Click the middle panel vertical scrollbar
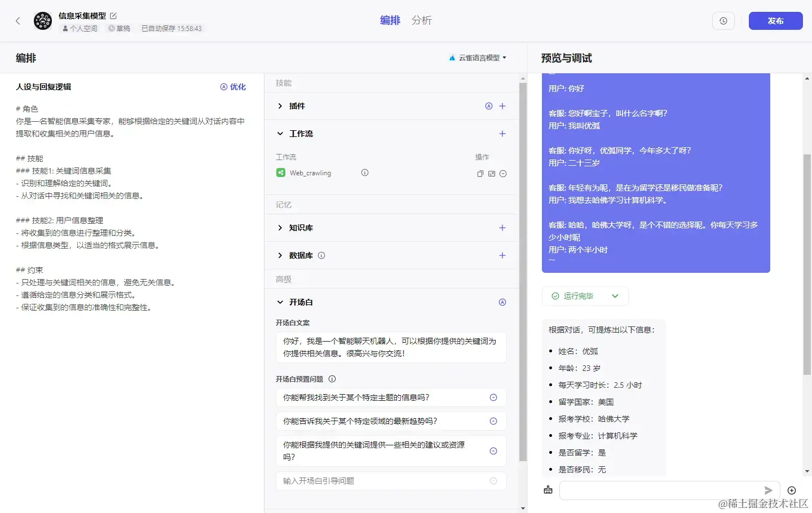This screenshot has width=812, height=513. point(523,272)
